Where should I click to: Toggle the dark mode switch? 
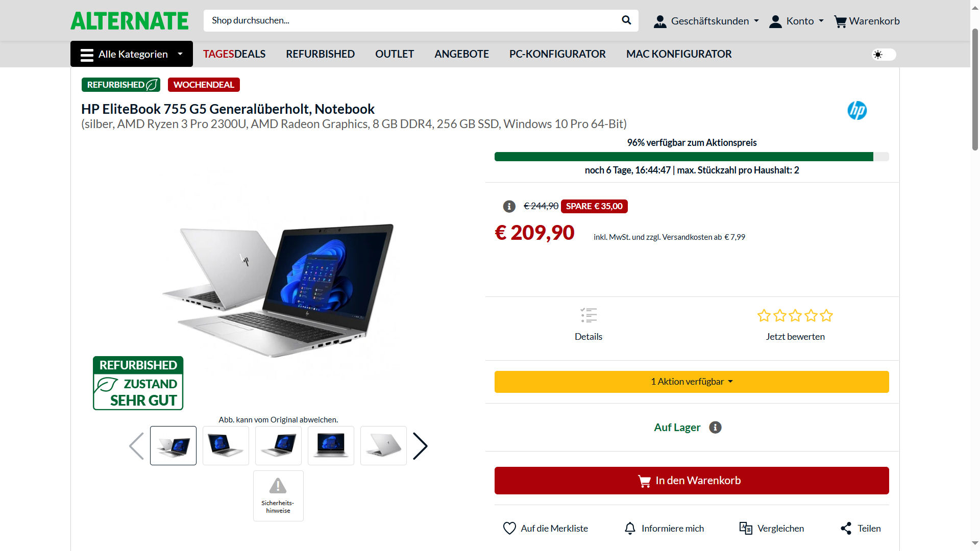(884, 55)
